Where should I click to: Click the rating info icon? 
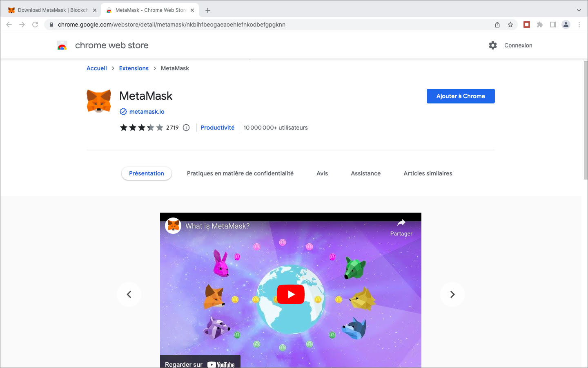click(186, 128)
